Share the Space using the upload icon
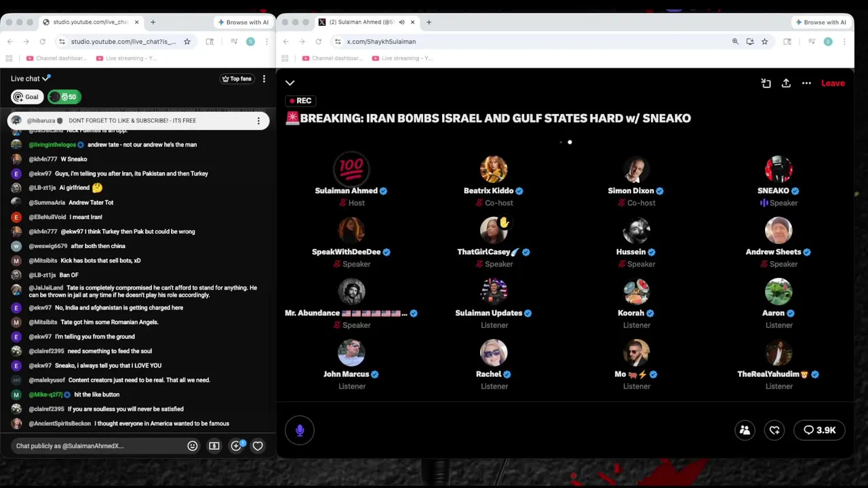Image resolution: width=868 pixels, height=488 pixels. (786, 83)
